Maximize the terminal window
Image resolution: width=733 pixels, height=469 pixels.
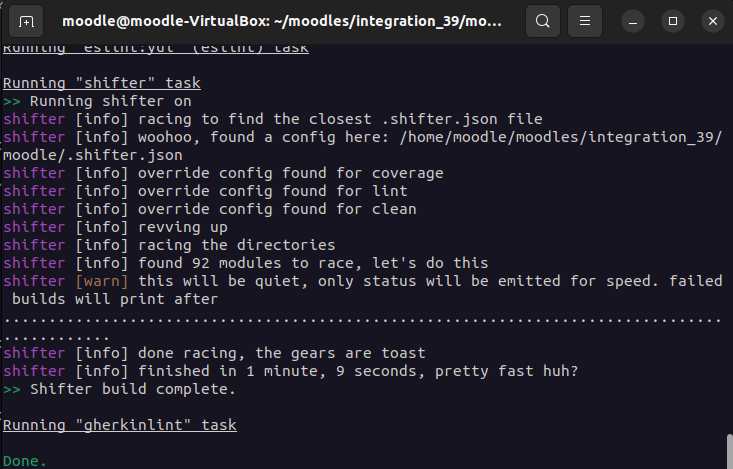(673, 22)
